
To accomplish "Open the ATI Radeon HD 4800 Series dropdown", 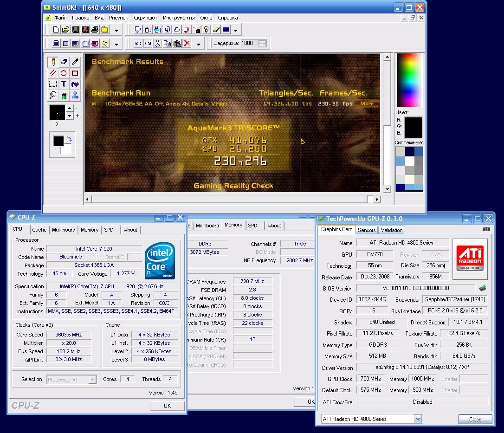I will pos(418,419).
